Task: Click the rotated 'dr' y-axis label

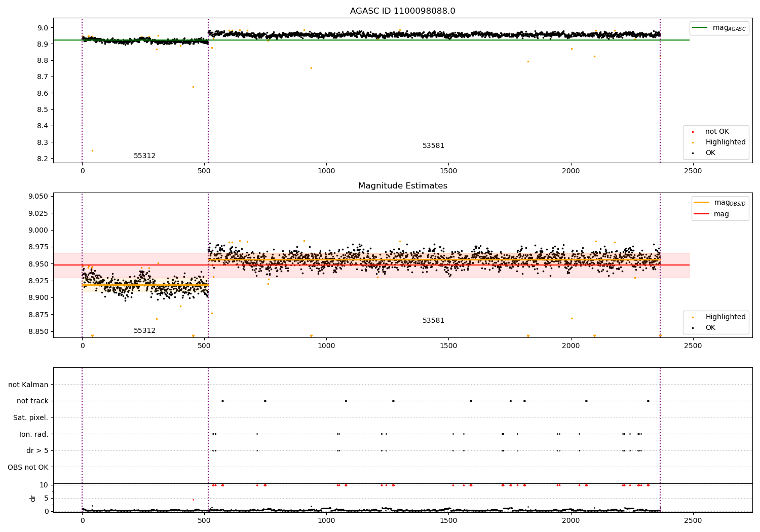Action: (x=33, y=498)
